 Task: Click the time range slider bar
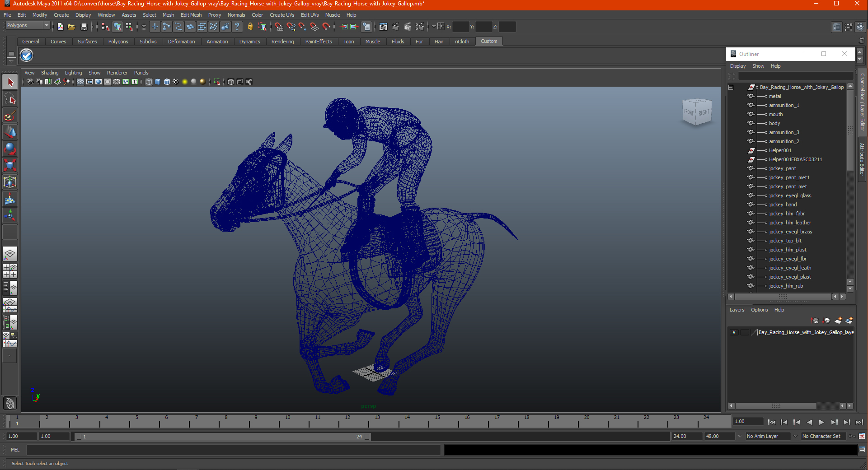pyautogui.click(x=221, y=437)
